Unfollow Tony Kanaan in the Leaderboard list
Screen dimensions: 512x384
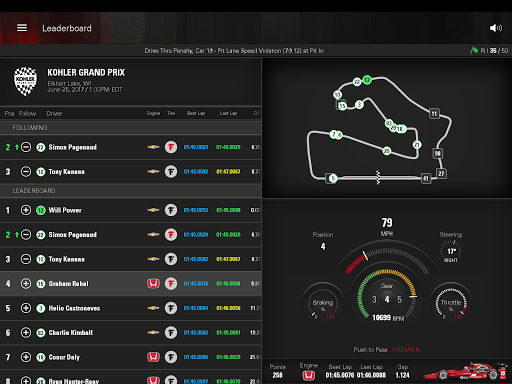click(26, 259)
